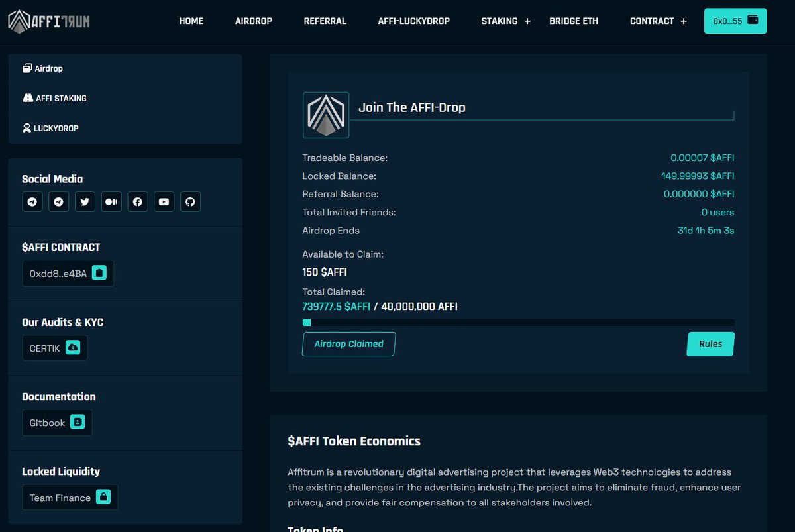Screen dimensions: 795x532
Task: Open the Bridge ETH page
Action: pos(574,21)
